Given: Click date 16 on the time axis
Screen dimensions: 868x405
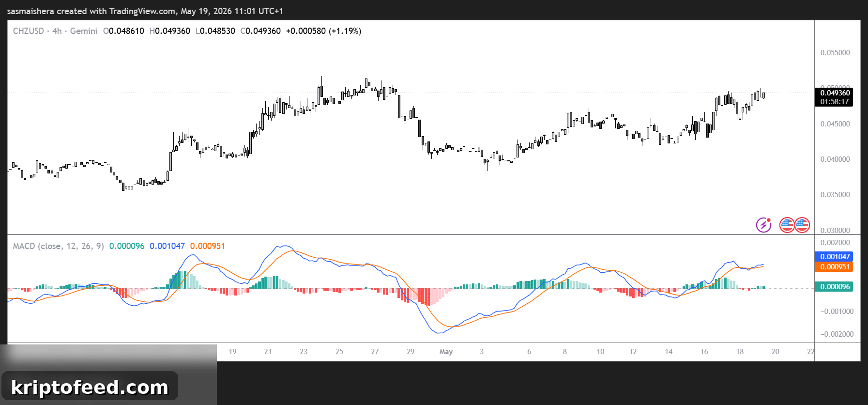Looking at the screenshot, I should pyautogui.click(x=704, y=352).
